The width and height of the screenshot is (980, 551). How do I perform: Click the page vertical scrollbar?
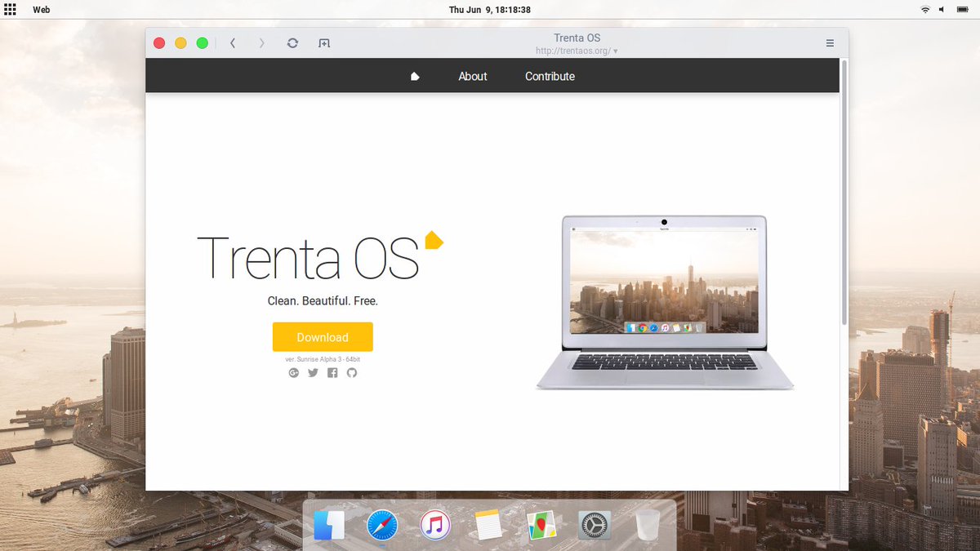[x=844, y=193]
